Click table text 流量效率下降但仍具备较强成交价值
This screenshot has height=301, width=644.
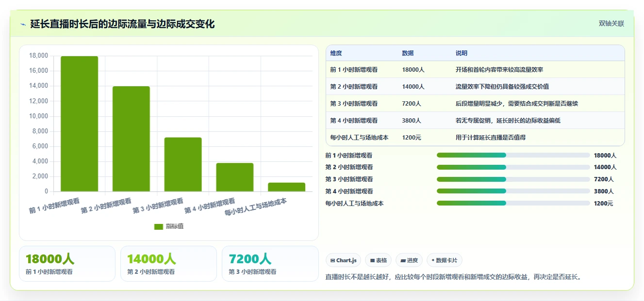click(x=502, y=87)
